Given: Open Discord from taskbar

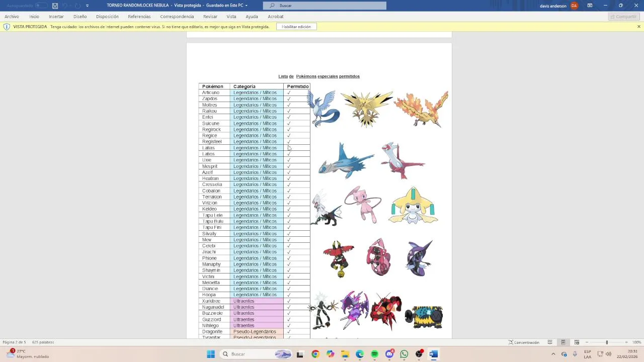Looking at the screenshot, I should point(389,354).
